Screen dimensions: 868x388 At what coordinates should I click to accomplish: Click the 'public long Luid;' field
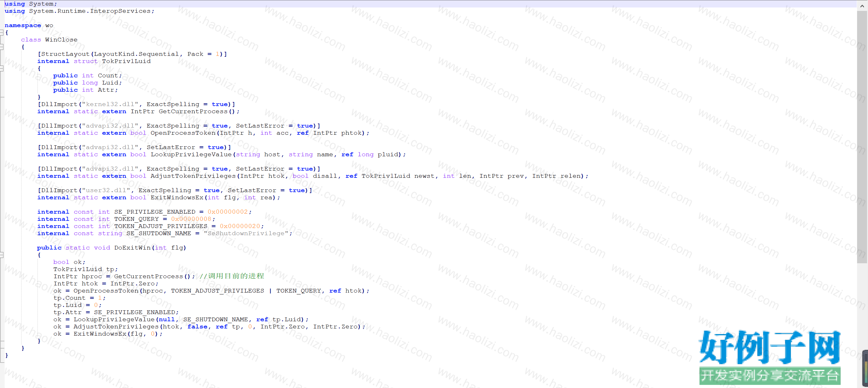88,83
